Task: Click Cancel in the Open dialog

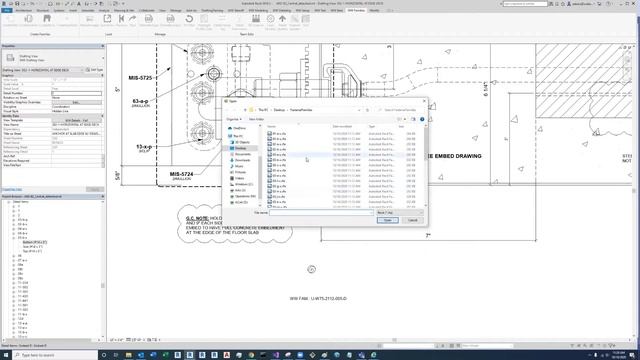Action: pyautogui.click(x=413, y=220)
